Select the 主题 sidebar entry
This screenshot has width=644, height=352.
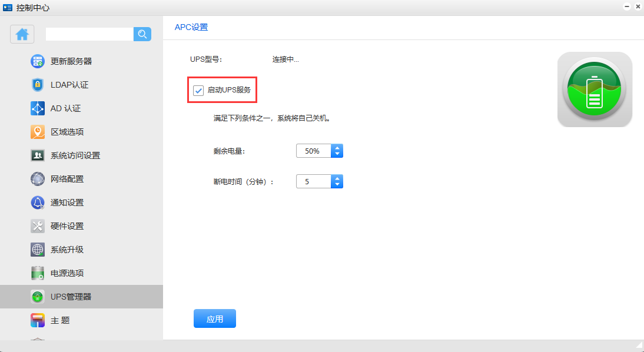coord(60,320)
